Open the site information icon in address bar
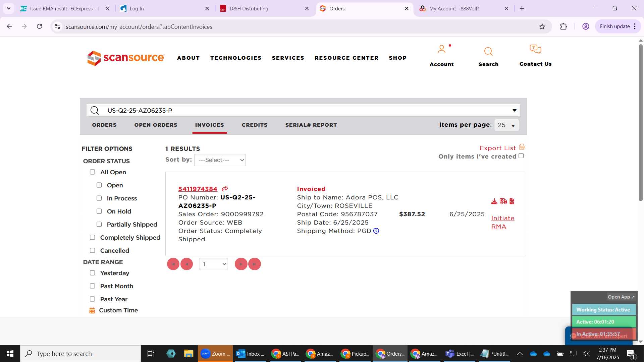 (57, 27)
